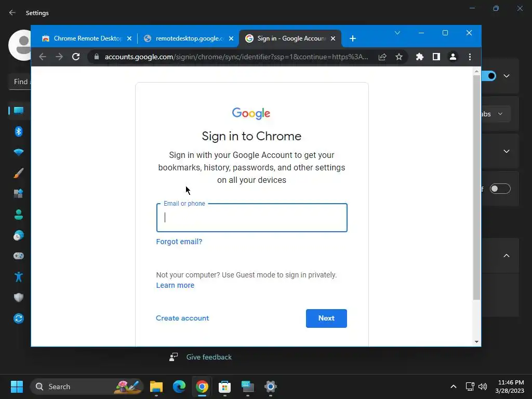Screen dimensions: 532x399
Task: Open the Windows Start menu
Action: point(17,387)
